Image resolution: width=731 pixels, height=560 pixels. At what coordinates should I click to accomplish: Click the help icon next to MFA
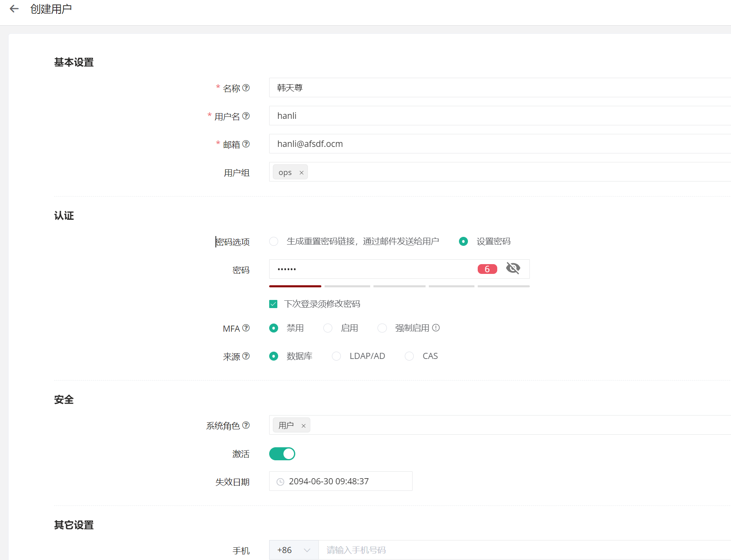tap(246, 328)
